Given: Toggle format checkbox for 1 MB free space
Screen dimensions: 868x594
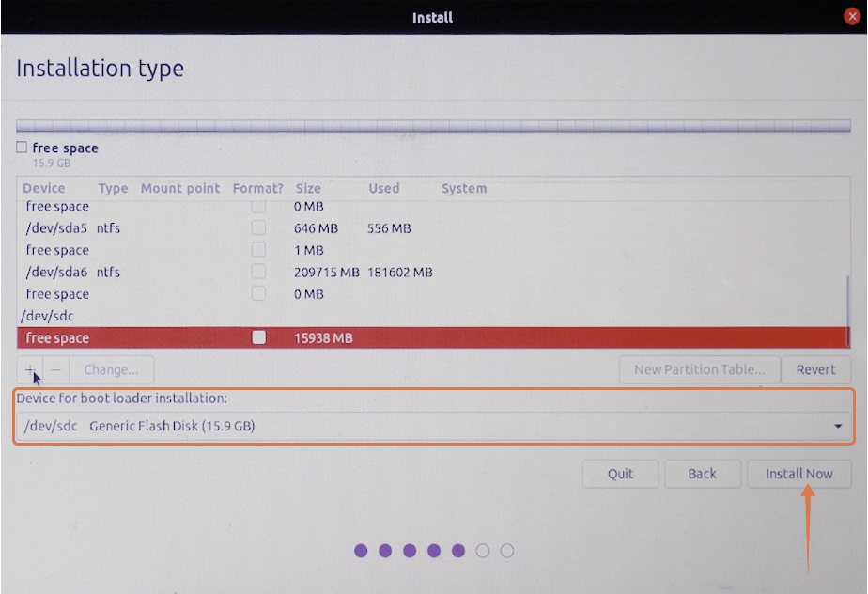Looking at the screenshot, I should click(x=258, y=249).
